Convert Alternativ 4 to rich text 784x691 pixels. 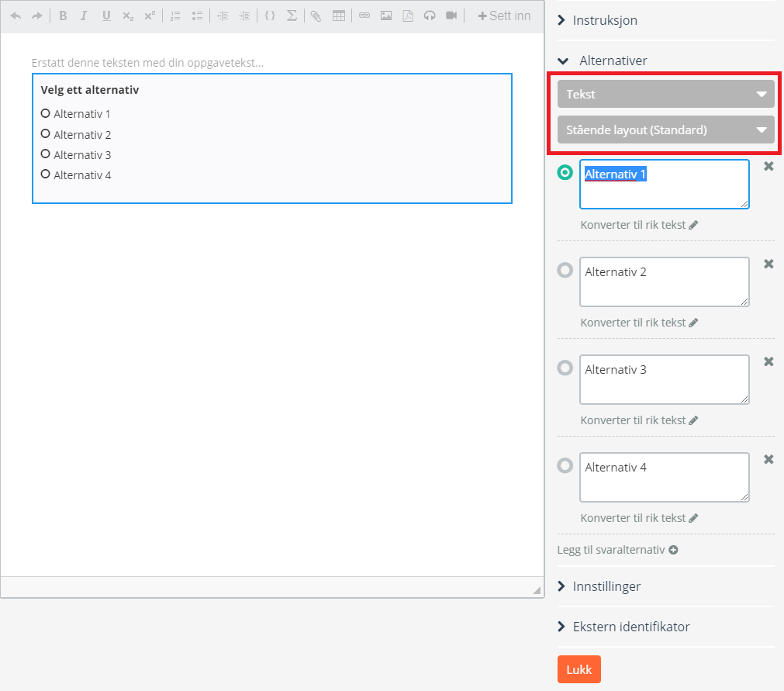[639, 518]
